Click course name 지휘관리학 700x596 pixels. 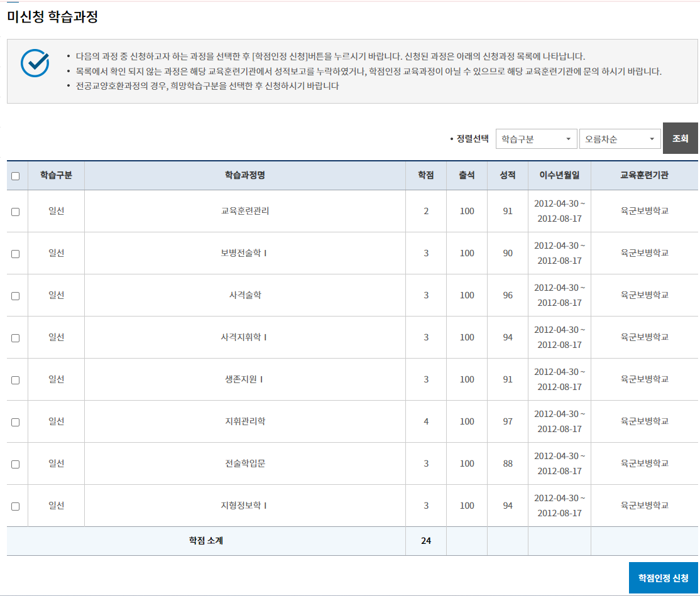click(245, 421)
